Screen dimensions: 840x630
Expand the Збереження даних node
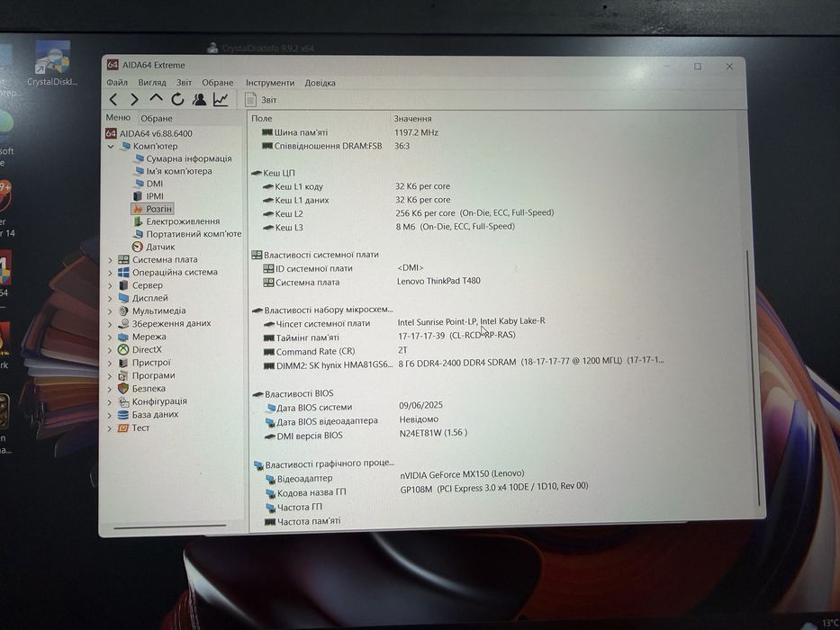(x=111, y=324)
